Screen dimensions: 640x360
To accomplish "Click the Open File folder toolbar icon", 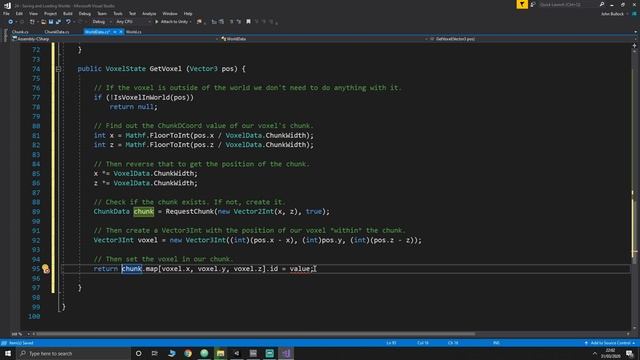I will tap(43, 22).
